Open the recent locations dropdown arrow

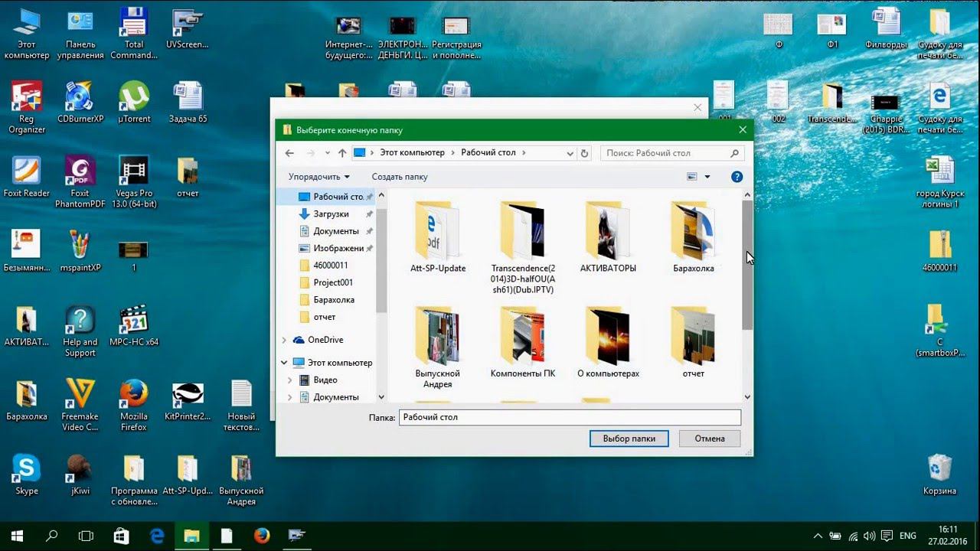click(328, 153)
